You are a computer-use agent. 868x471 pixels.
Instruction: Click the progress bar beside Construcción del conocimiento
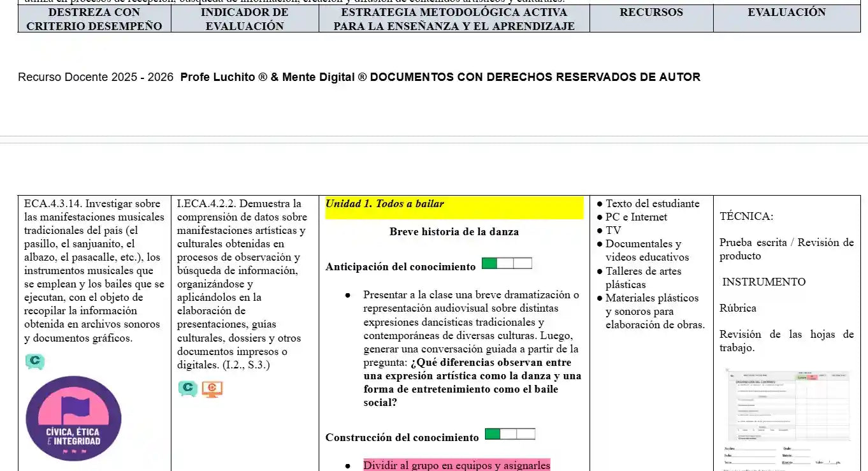click(x=510, y=435)
